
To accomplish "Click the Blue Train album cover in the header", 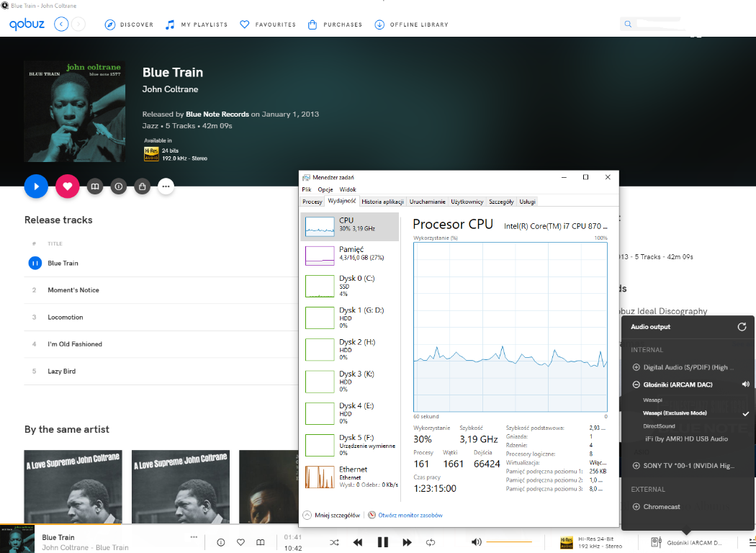I will [75, 112].
